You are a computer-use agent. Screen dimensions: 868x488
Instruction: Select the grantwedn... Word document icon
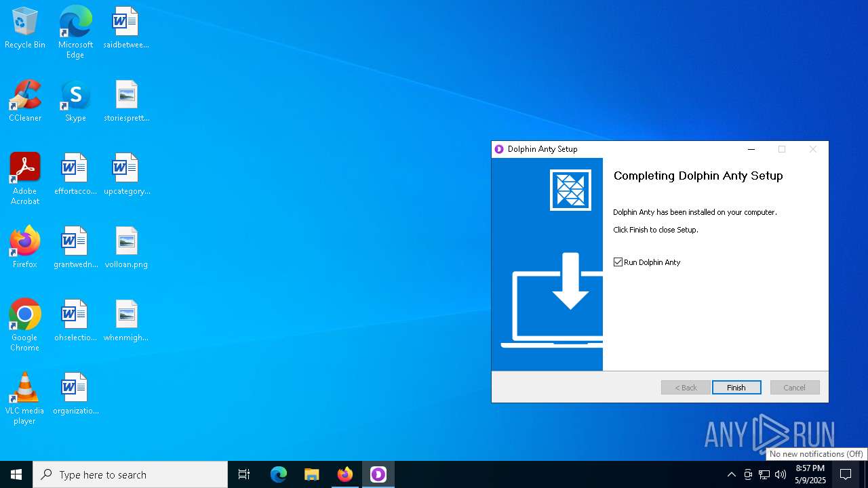[x=75, y=248]
